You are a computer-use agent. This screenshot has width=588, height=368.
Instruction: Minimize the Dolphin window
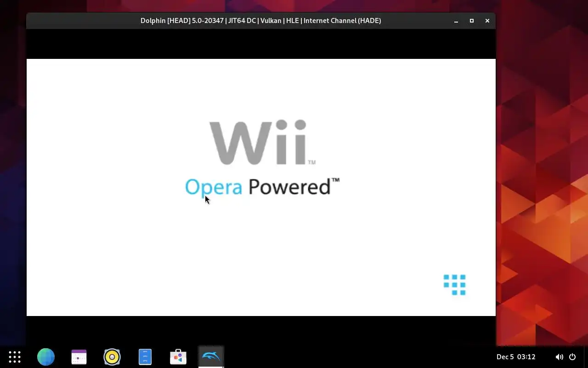pyautogui.click(x=456, y=21)
